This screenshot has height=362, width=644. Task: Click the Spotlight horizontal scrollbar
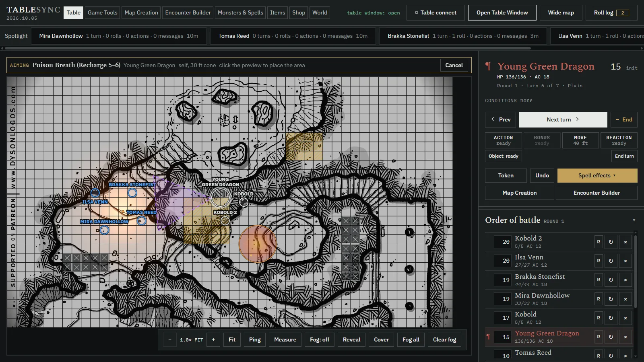click(268, 48)
